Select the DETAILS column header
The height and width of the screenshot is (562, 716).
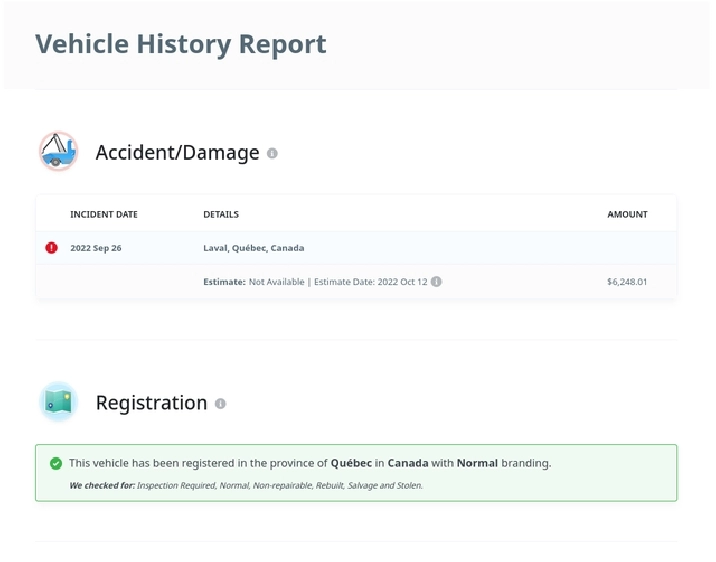221,214
